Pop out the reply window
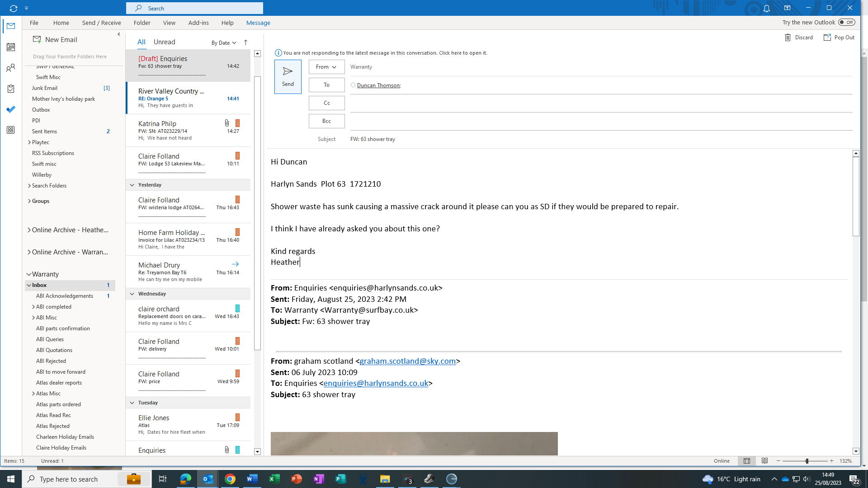 point(839,38)
